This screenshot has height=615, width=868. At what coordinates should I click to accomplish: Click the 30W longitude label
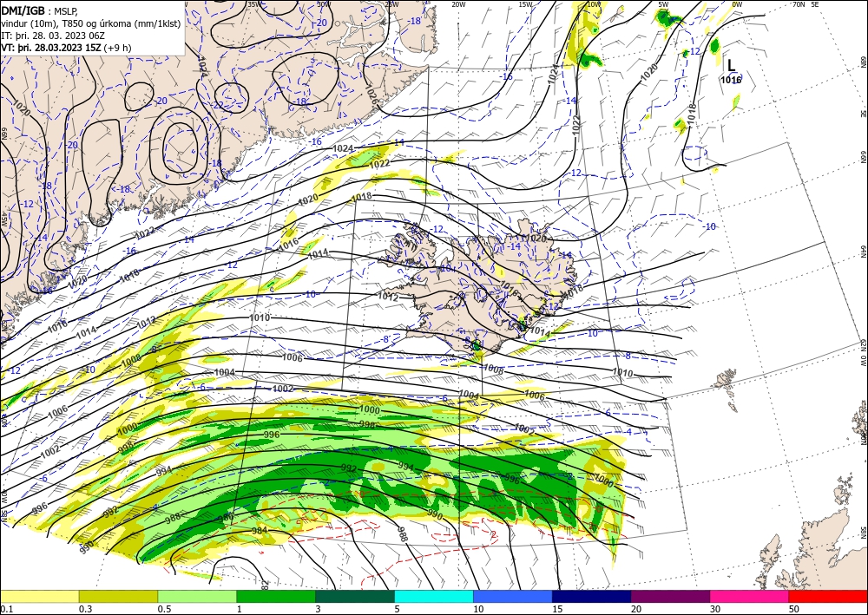pos(325,4)
